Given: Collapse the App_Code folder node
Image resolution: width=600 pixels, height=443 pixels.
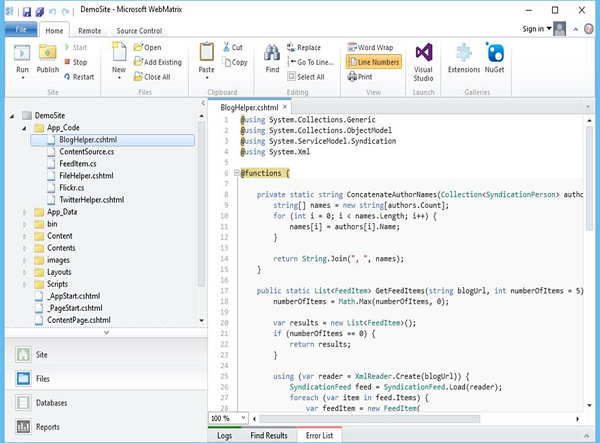Looking at the screenshot, I should (25, 128).
